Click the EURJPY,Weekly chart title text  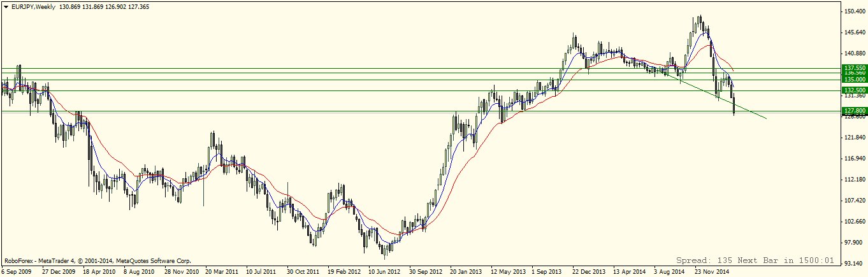pos(33,6)
